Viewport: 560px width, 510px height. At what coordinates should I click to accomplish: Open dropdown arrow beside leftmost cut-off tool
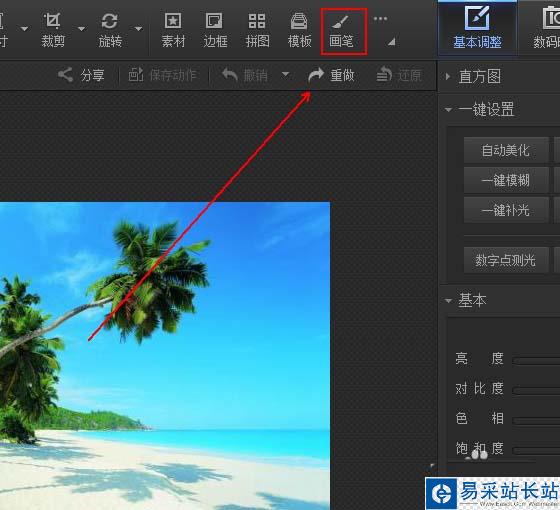[x=24, y=29]
